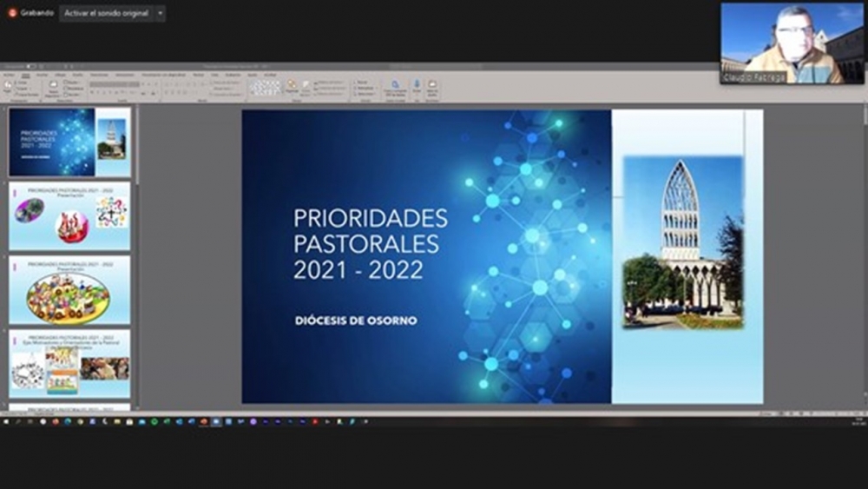Select the third slide thumbnail with oval image
The height and width of the screenshot is (489, 868).
click(x=69, y=290)
